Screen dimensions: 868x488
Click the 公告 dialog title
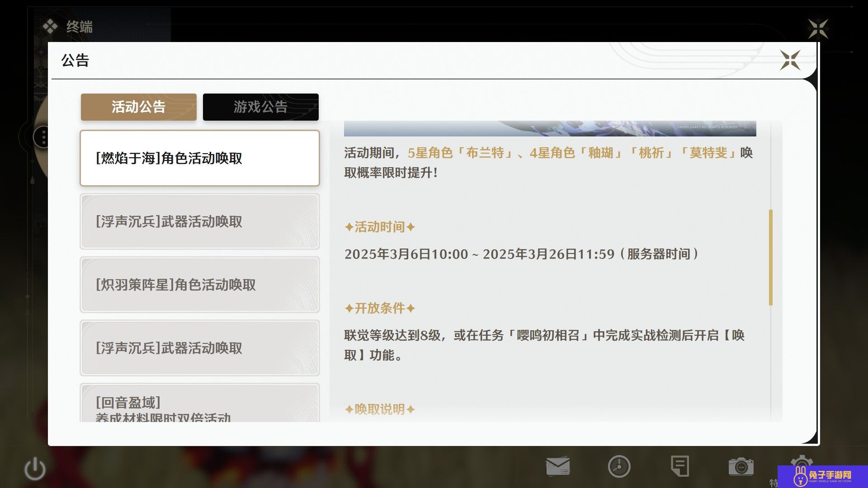75,61
